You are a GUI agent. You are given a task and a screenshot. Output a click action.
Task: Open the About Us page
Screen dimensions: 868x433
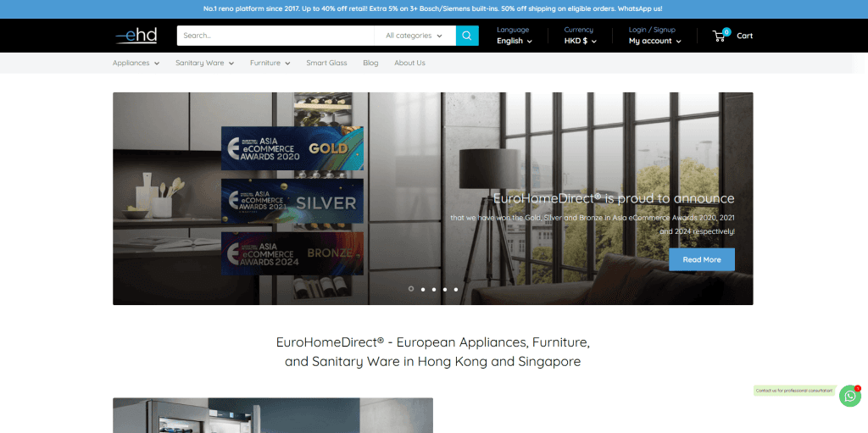coord(409,63)
